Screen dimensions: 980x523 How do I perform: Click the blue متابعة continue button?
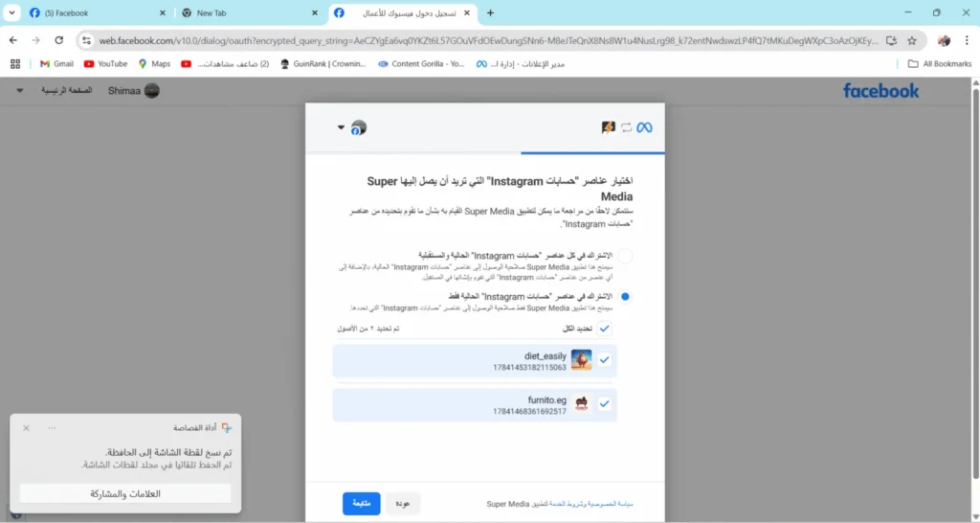coord(361,504)
